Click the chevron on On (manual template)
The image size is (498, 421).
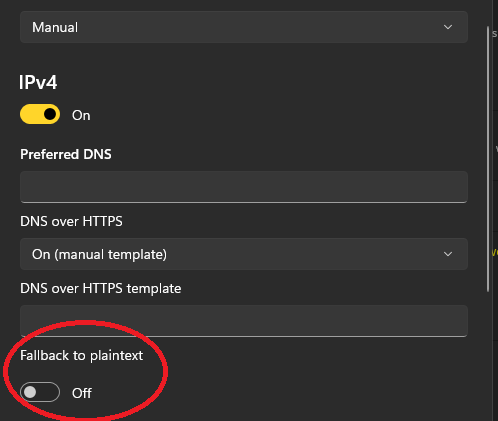coord(448,254)
